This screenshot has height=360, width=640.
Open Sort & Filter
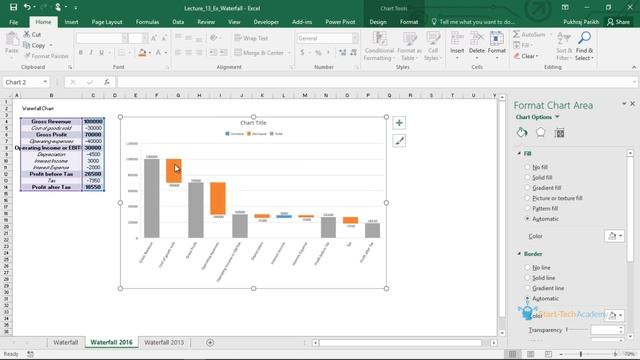[x=564, y=46]
